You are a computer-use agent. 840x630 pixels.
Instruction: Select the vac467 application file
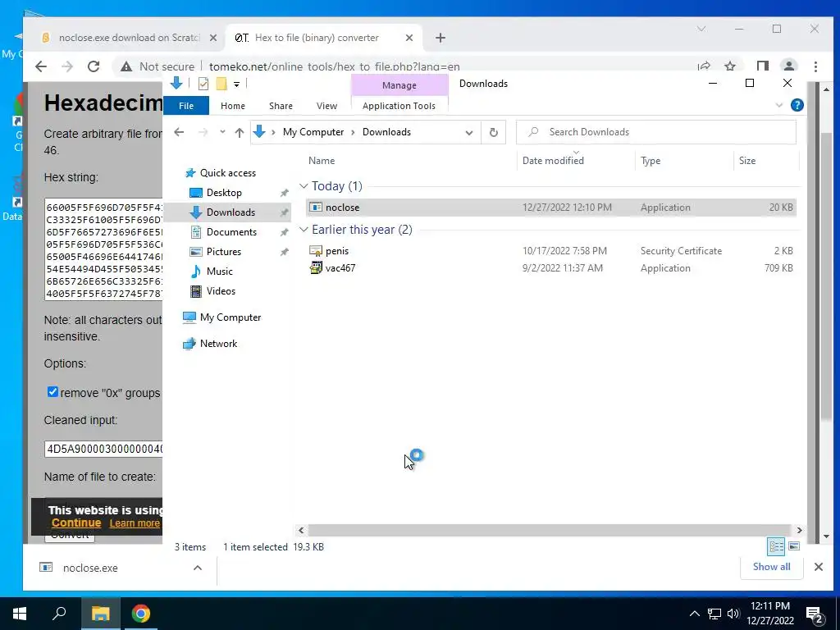551,268
